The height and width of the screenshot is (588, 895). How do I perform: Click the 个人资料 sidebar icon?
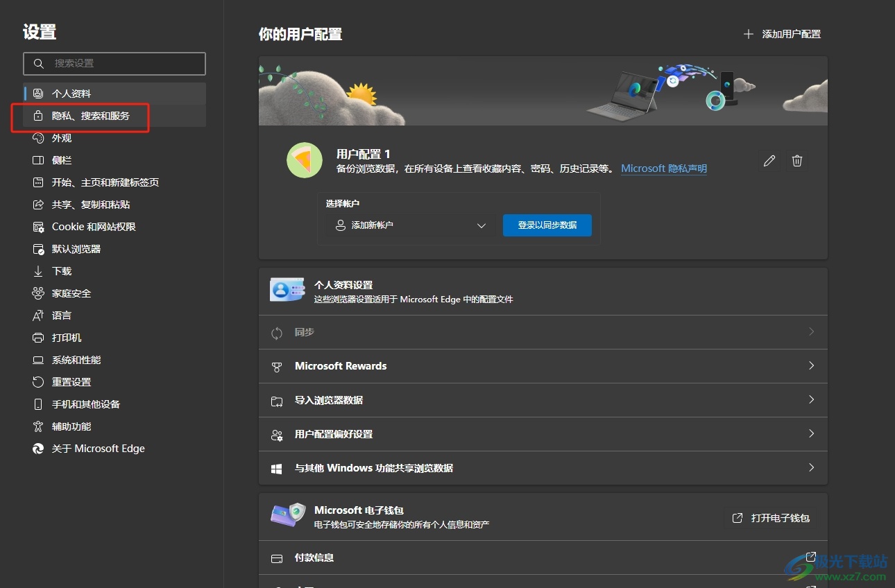pyautogui.click(x=38, y=94)
